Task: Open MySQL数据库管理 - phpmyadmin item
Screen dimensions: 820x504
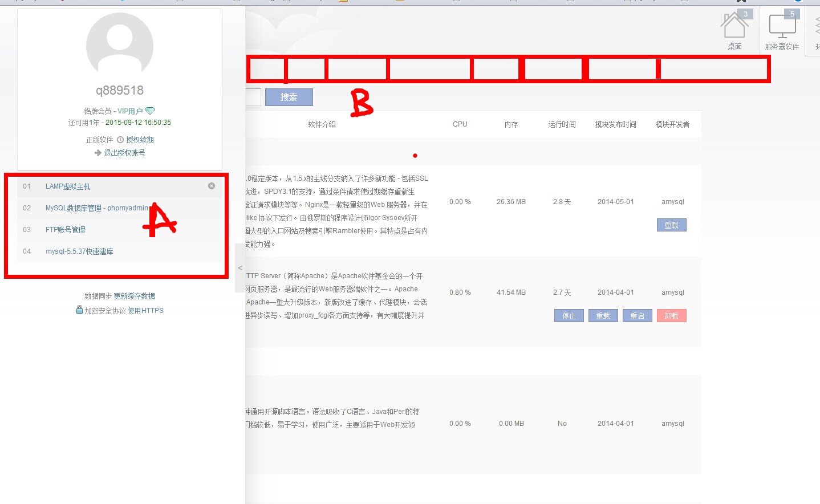Action: click(x=96, y=208)
